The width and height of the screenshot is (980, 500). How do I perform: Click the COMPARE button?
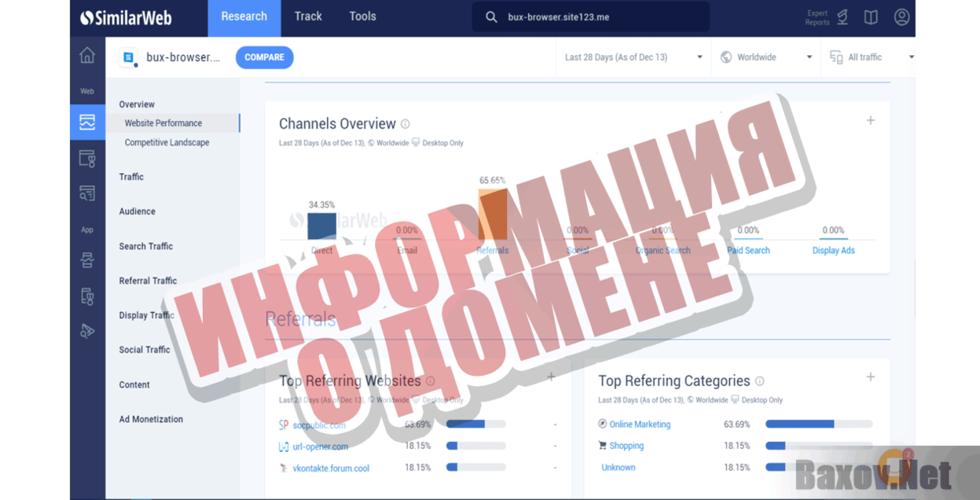pos(264,57)
